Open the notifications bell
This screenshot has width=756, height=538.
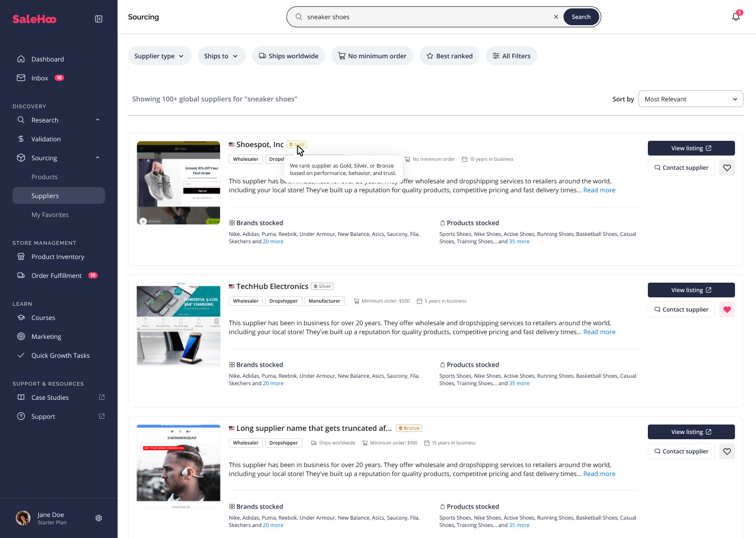click(x=736, y=17)
